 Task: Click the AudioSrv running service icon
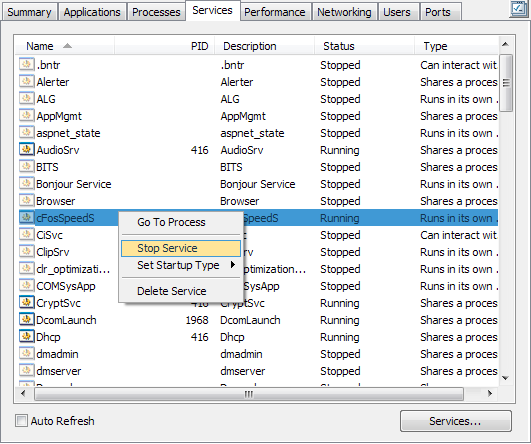tap(26, 150)
